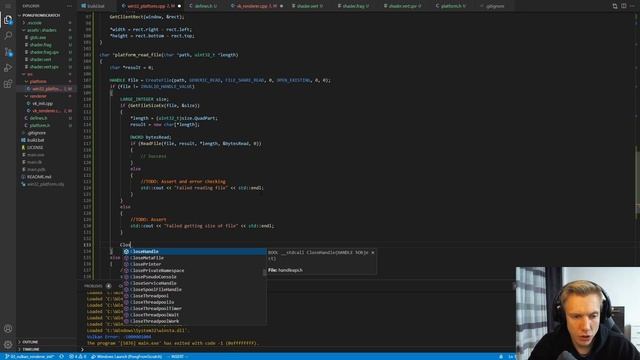Image resolution: width=640 pixels, height=360 pixels.
Task: Select win32_platform.cpp in explorer tree
Action: pyautogui.click(x=46, y=89)
